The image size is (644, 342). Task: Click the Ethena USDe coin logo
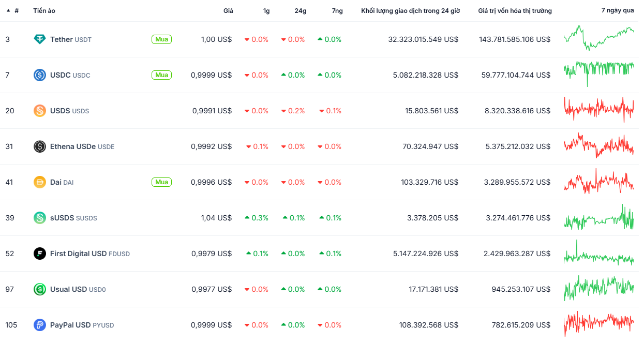[x=40, y=146]
